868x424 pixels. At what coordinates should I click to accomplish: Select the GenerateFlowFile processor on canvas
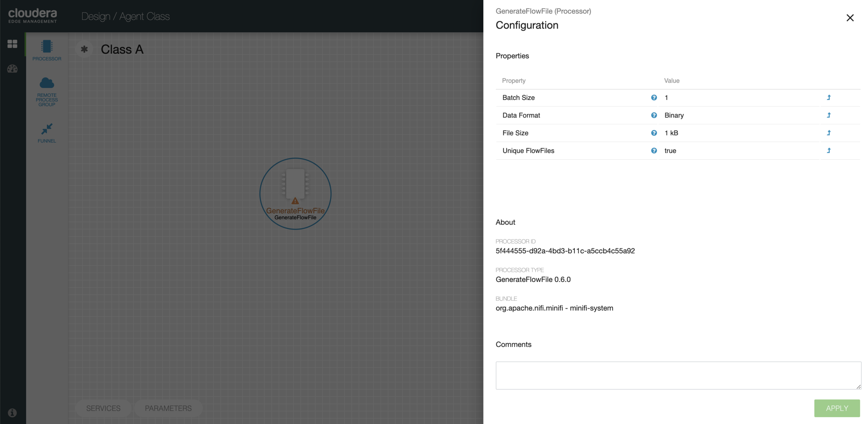pos(295,194)
